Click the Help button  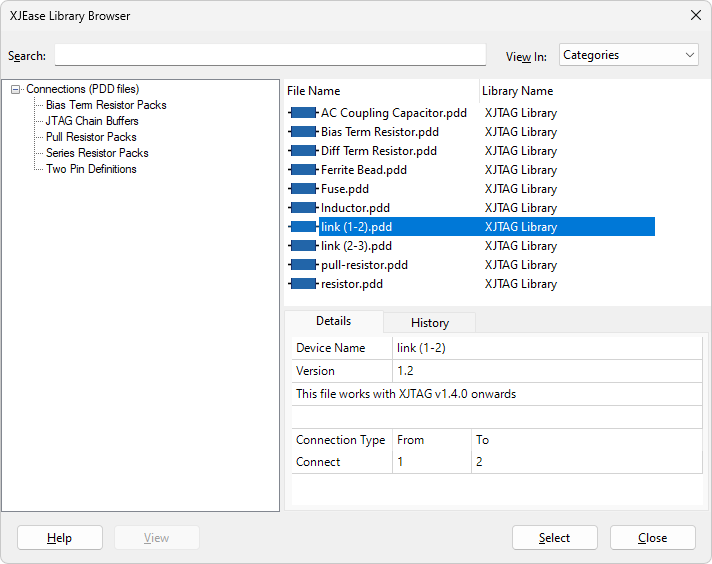[59, 538]
